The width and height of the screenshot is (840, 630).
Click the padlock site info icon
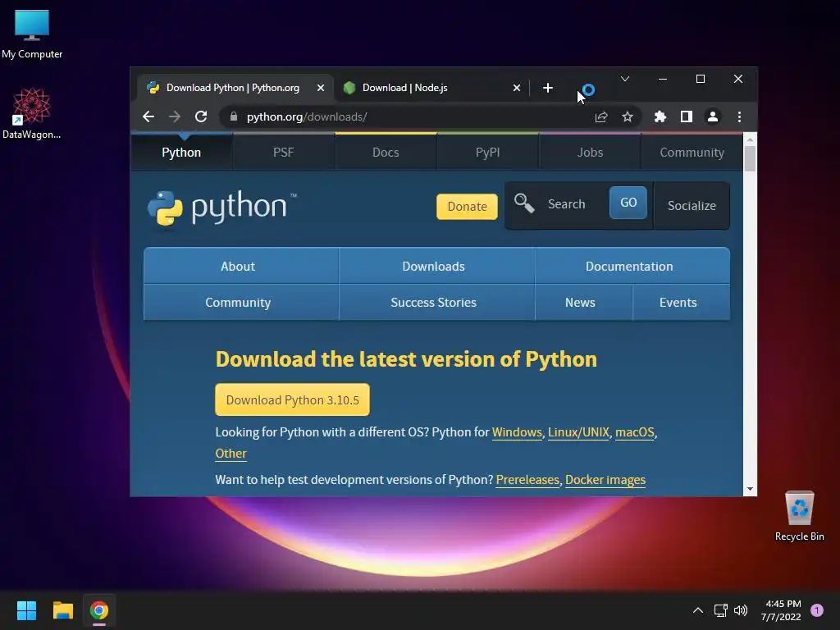(x=234, y=116)
